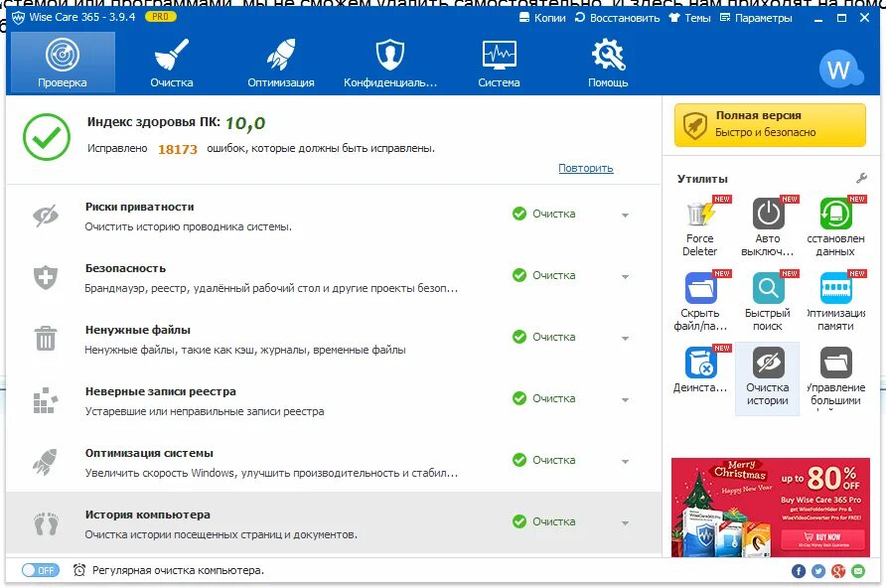
Task: Click Очистка status for Оптимизация системы
Action: click(544, 460)
